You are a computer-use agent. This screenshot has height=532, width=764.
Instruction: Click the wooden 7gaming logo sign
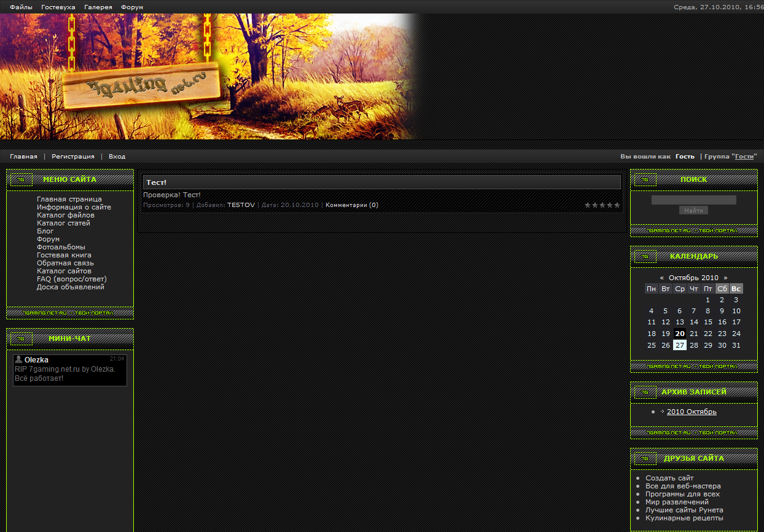pos(141,86)
